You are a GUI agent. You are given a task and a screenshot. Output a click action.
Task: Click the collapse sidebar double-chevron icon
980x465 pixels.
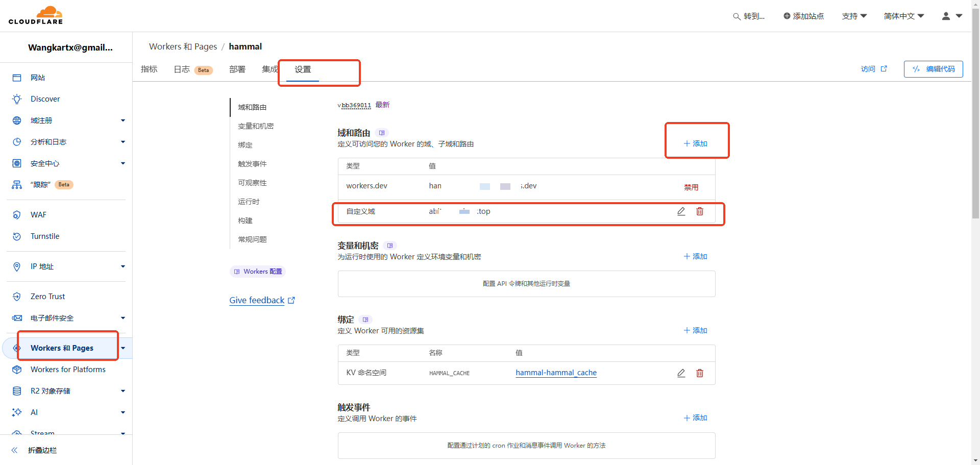15,450
